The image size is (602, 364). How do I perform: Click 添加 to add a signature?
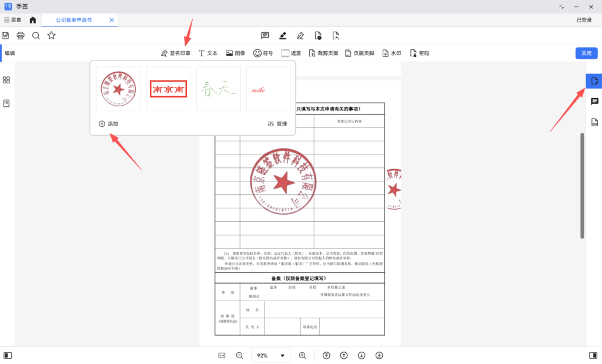(108, 124)
